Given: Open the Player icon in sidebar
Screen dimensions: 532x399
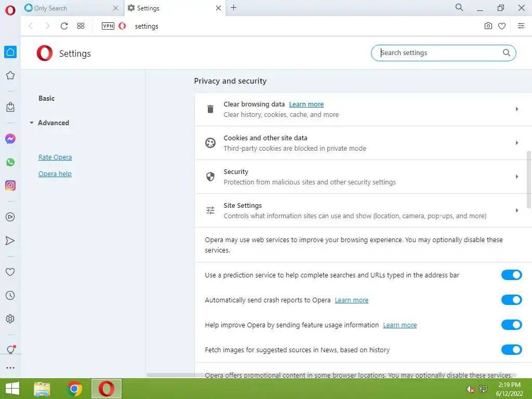Looking at the screenshot, I should tap(10, 217).
